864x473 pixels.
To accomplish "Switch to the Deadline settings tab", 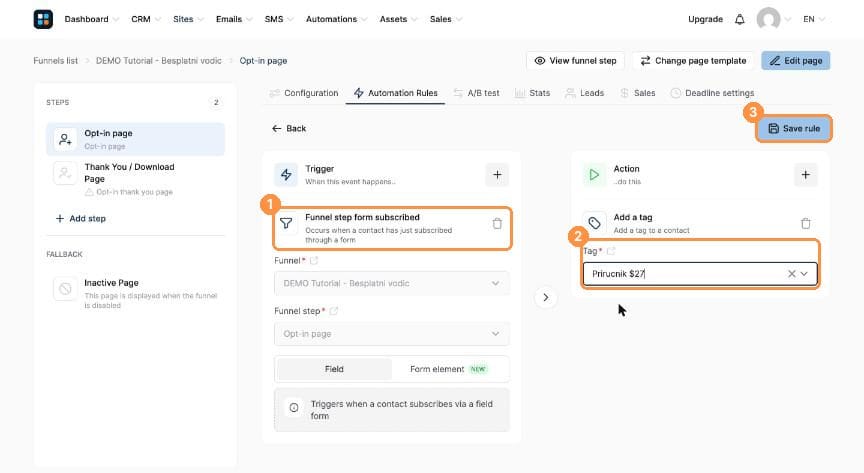I will click(712, 93).
